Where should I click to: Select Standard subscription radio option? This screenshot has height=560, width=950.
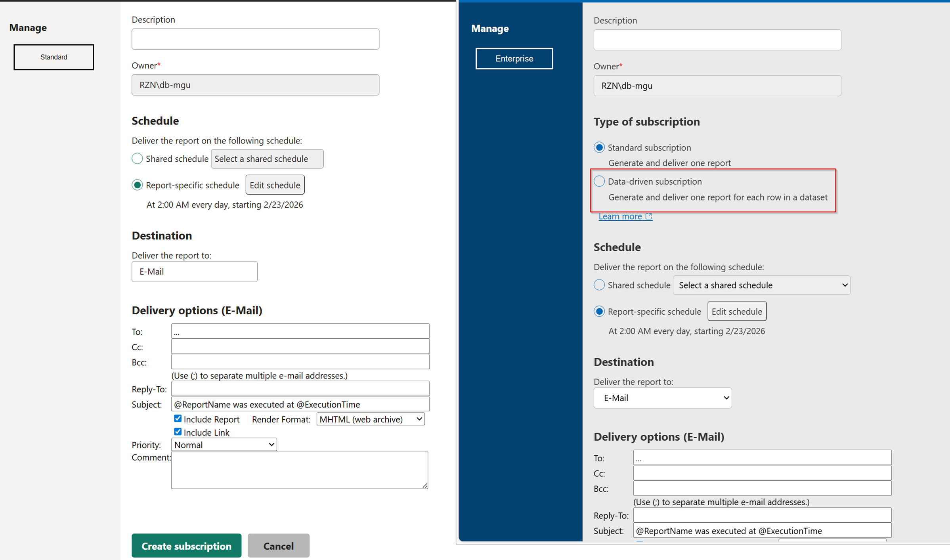tap(599, 147)
